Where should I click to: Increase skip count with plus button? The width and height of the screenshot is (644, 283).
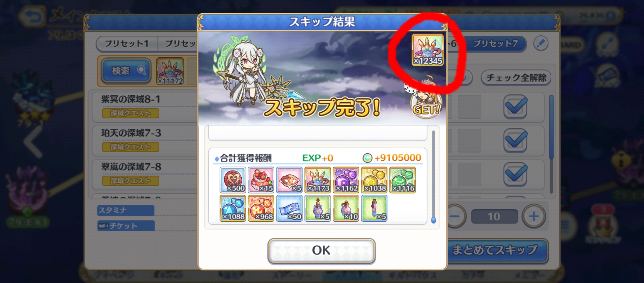coord(534,216)
